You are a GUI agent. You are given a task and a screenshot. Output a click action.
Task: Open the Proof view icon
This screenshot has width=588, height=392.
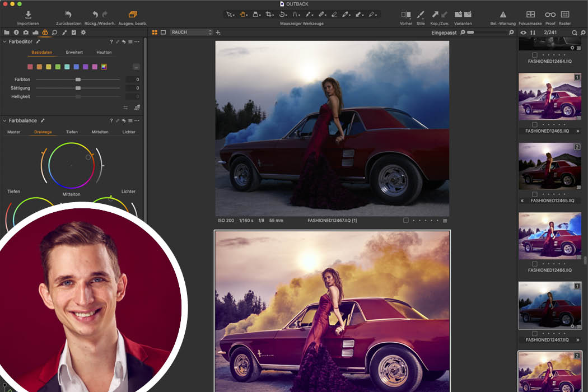click(550, 15)
